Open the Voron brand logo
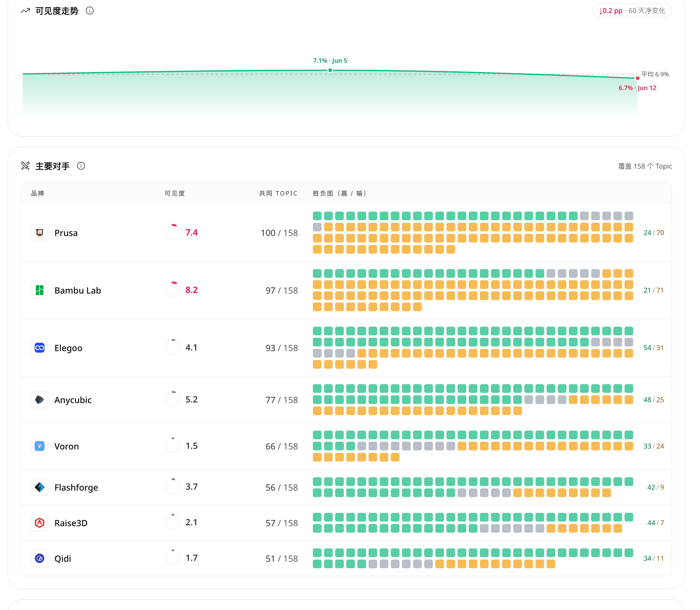The height and width of the screenshot is (610, 700). pyautogui.click(x=40, y=446)
